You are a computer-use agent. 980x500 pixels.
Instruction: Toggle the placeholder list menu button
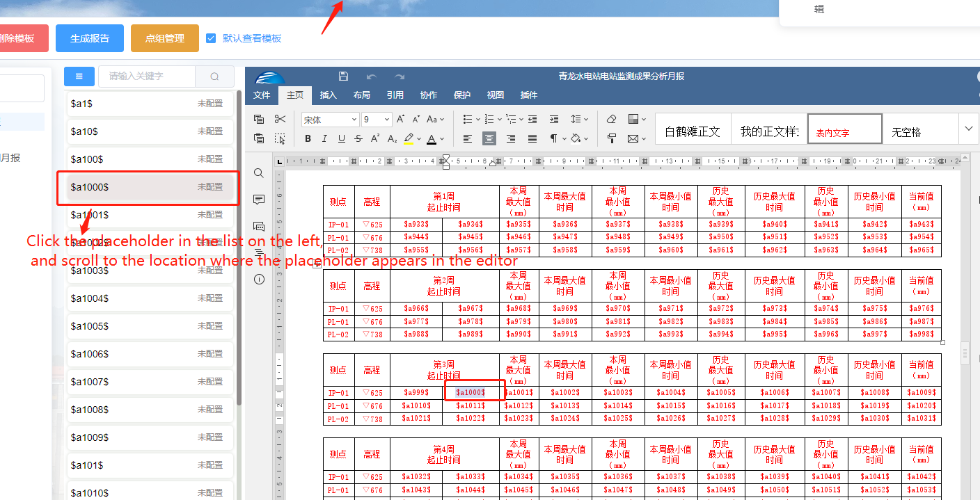pyautogui.click(x=79, y=76)
